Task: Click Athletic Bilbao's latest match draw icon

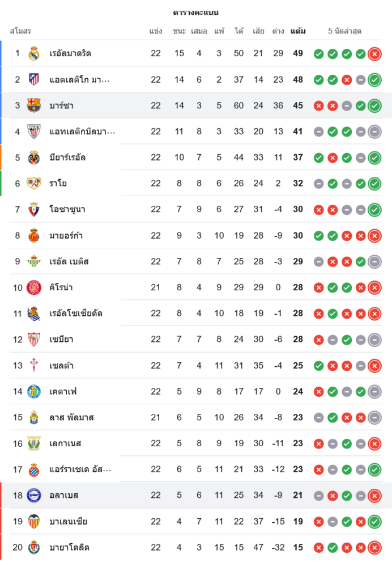Action: pyautogui.click(x=374, y=132)
